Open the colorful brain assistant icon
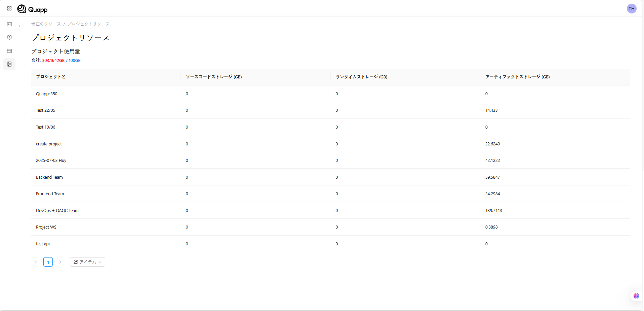 click(x=636, y=296)
